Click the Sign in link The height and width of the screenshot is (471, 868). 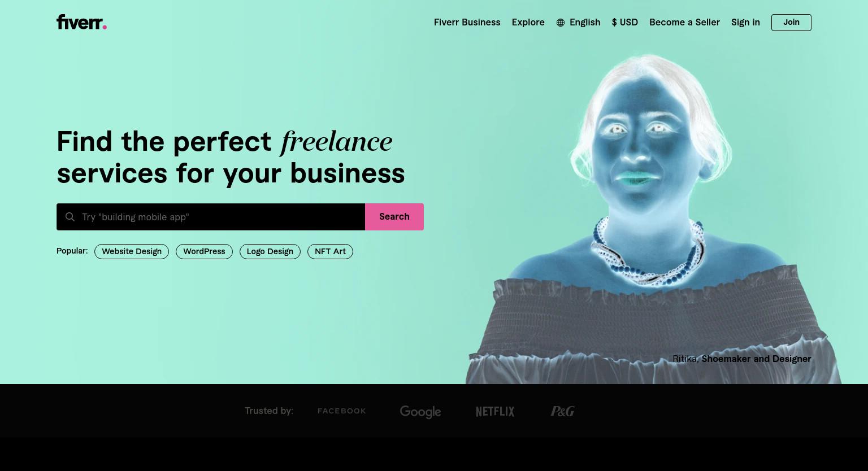pyautogui.click(x=745, y=23)
